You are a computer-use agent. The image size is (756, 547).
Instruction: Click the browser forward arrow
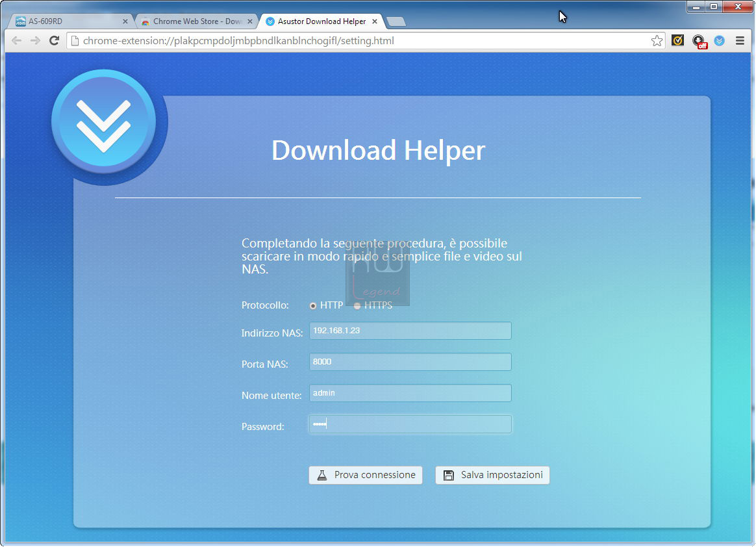pos(35,40)
